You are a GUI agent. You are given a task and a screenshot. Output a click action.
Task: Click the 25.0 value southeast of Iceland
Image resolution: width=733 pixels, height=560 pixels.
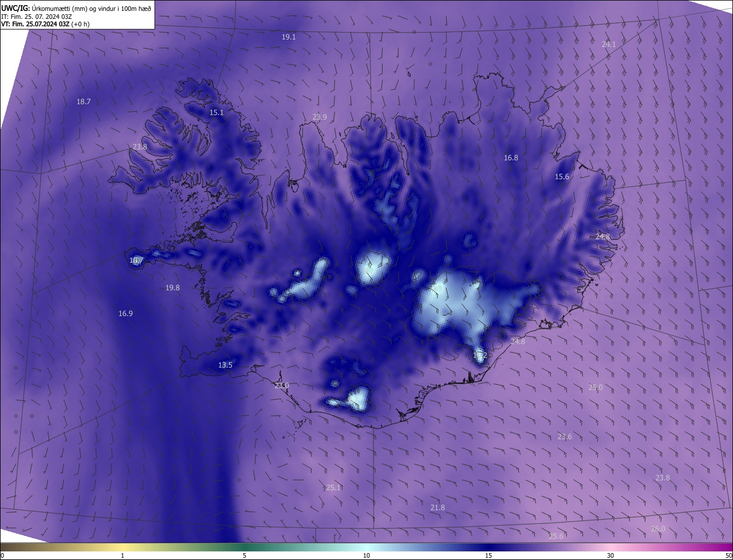point(596,388)
